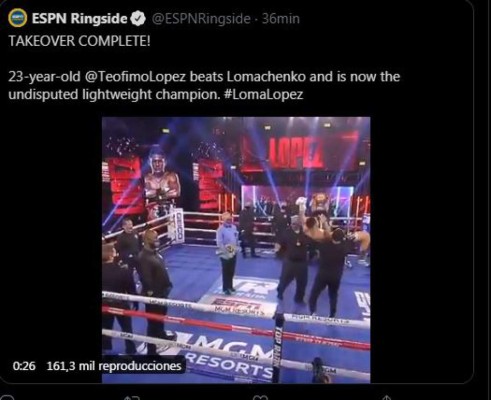
Task: Click the boxer poster on video left
Action: point(162,182)
